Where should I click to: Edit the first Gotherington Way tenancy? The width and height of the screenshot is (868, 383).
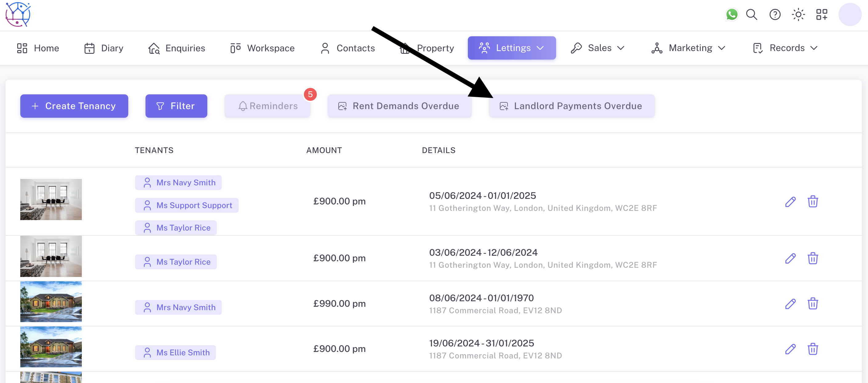(790, 201)
